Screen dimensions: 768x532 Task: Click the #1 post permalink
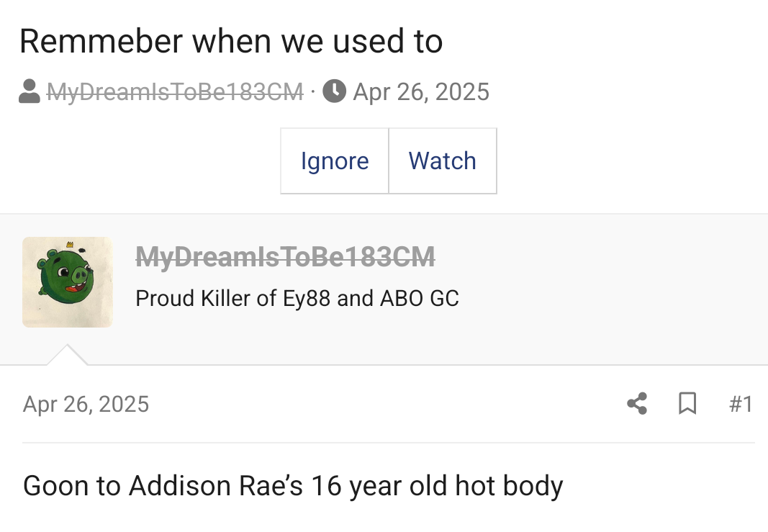(741, 404)
